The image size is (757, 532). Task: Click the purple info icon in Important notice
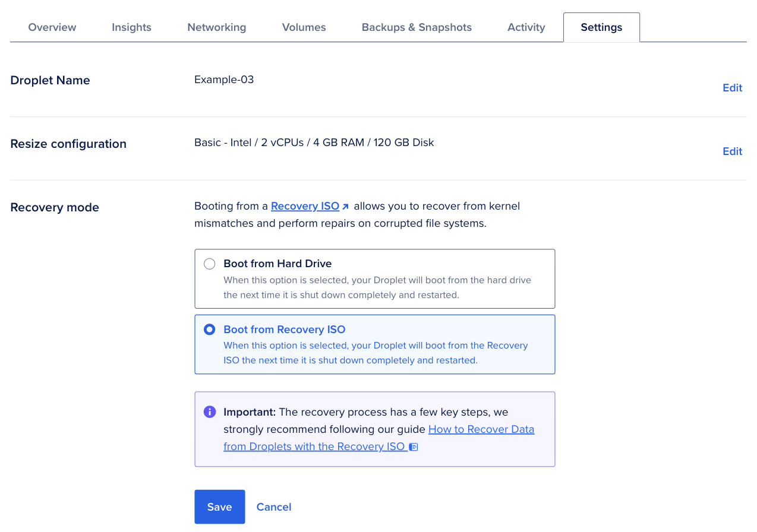[209, 411]
